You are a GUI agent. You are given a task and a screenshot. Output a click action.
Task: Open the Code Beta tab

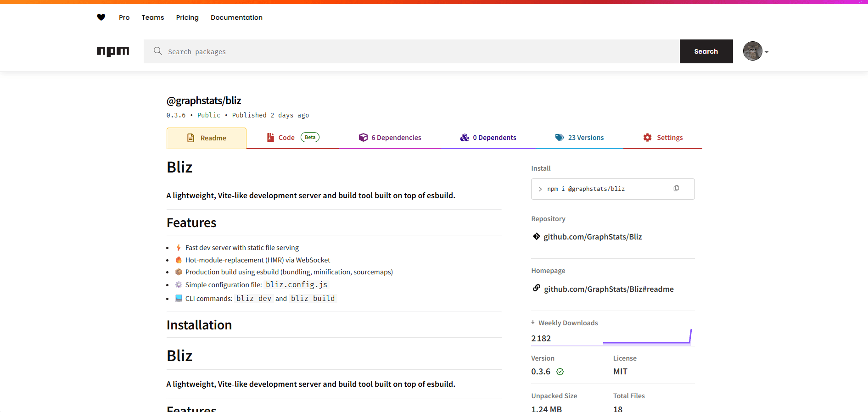pyautogui.click(x=293, y=138)
